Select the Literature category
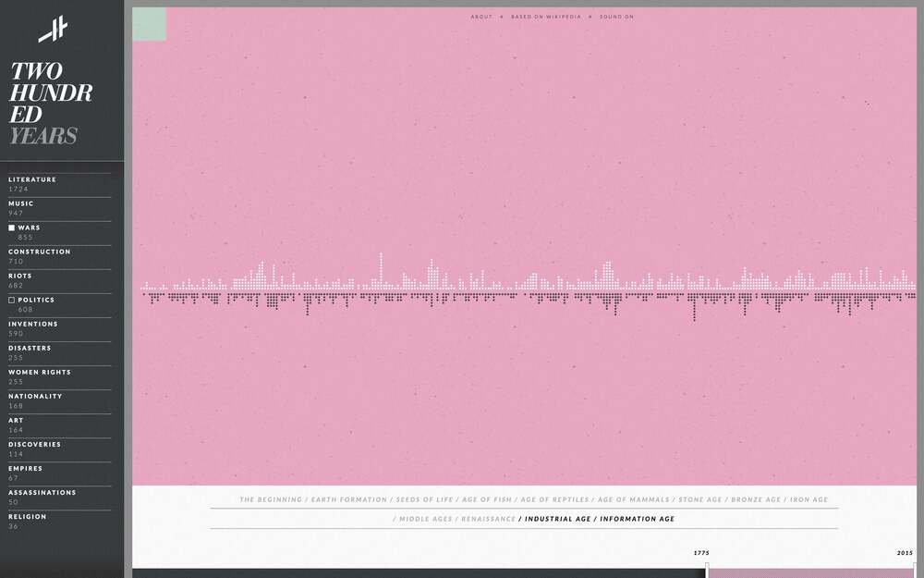This screenshot has height=578, width=924. click(x=32, y=179)
